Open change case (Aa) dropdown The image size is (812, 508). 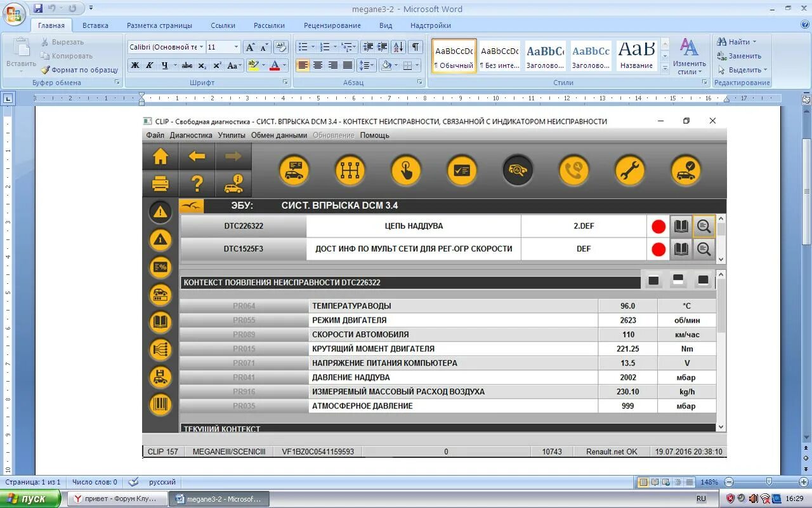[233, 65]
